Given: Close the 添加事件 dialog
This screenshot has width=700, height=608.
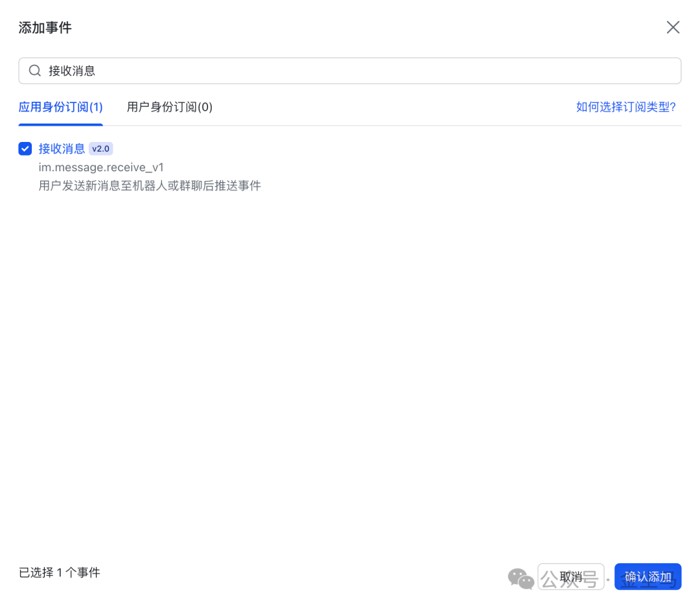Looking at the screenshot, I should point(673,27).
